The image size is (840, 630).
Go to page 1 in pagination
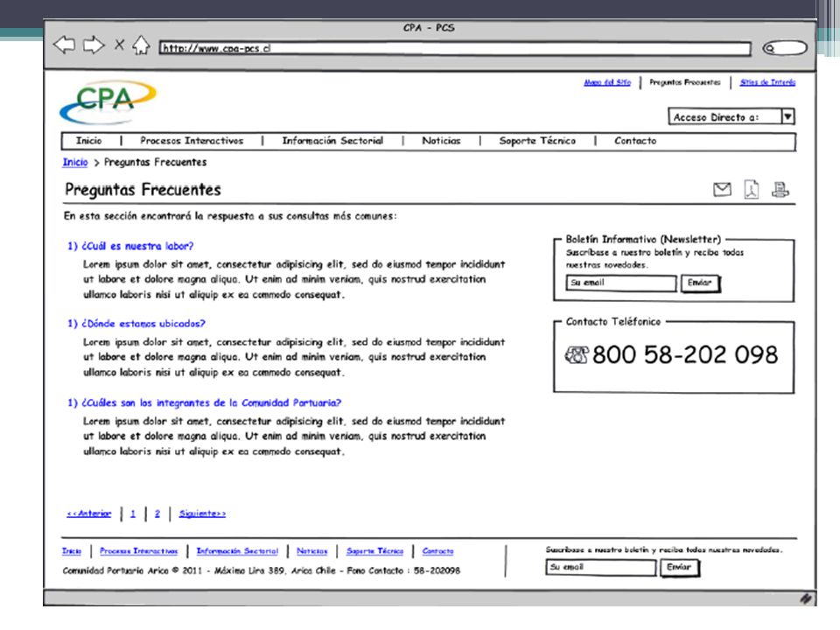tap(133, 514)
